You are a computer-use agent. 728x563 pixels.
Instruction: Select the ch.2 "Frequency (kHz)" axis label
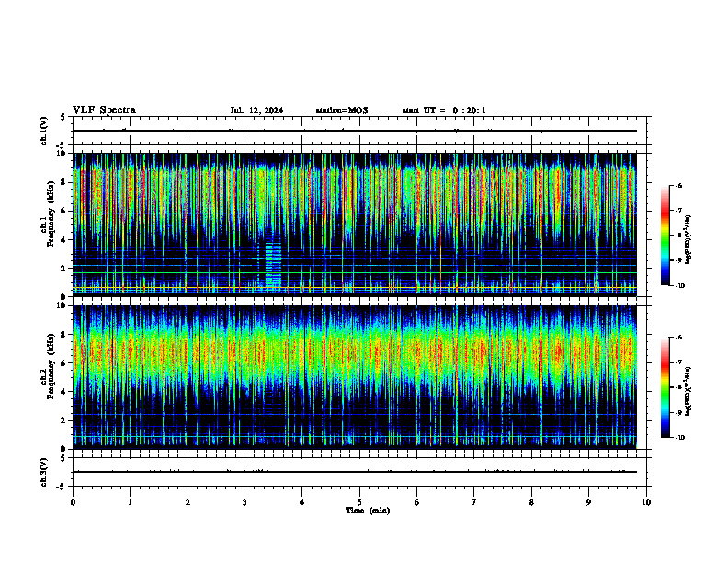51,366
